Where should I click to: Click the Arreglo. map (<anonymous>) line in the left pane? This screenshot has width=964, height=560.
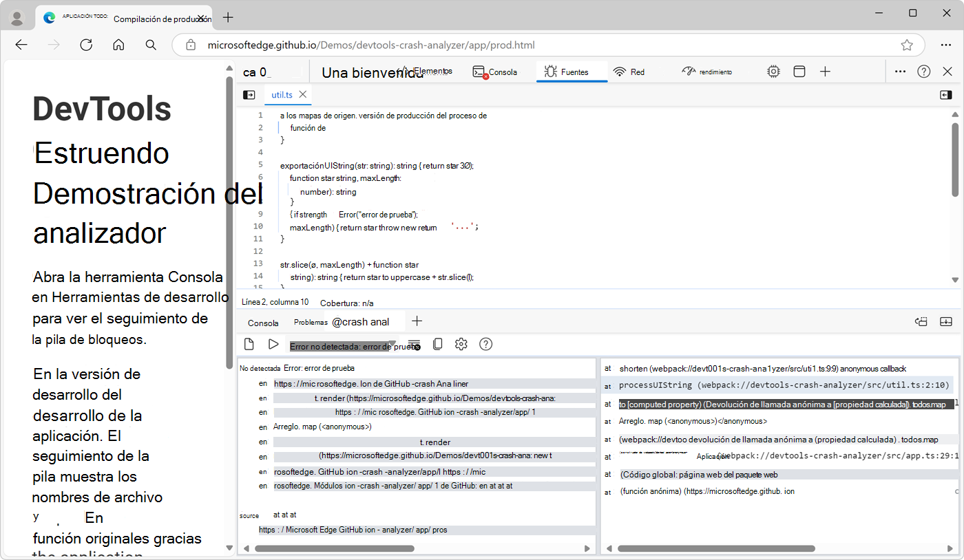coord(322,427)
